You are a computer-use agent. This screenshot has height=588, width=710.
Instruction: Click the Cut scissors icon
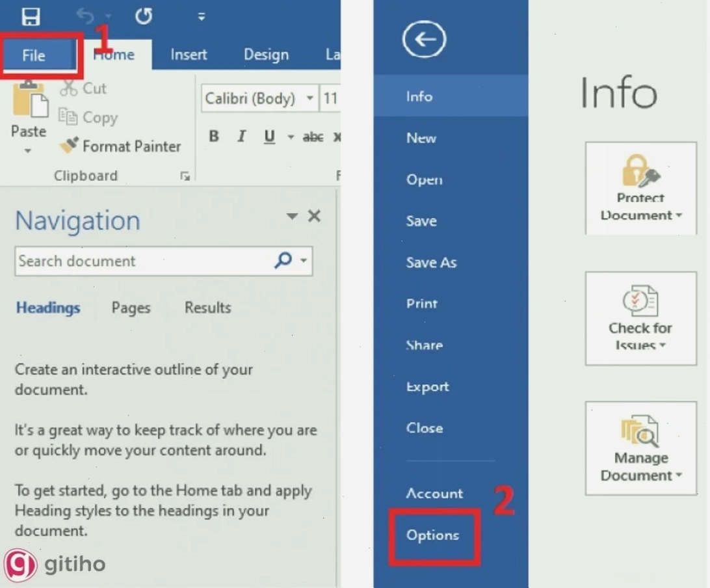68,88
